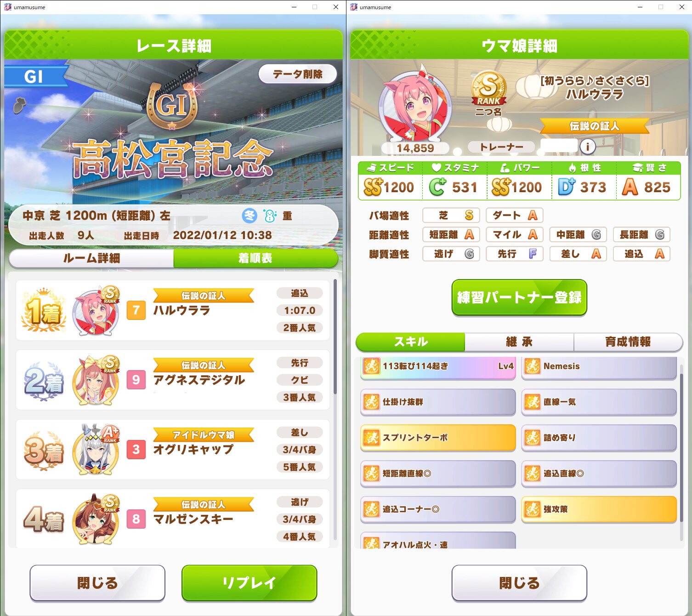Click the 練習パートナー登録 button
Image resolution: width=692 pixels, height=616 pixels.
[x=519, y=297]
